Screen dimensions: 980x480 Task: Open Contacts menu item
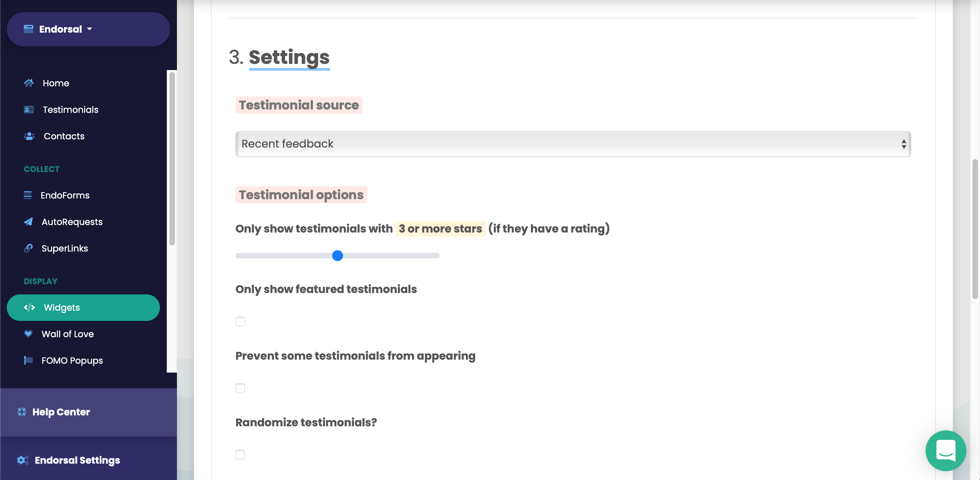pyautogui.click(x=64, y=136)
